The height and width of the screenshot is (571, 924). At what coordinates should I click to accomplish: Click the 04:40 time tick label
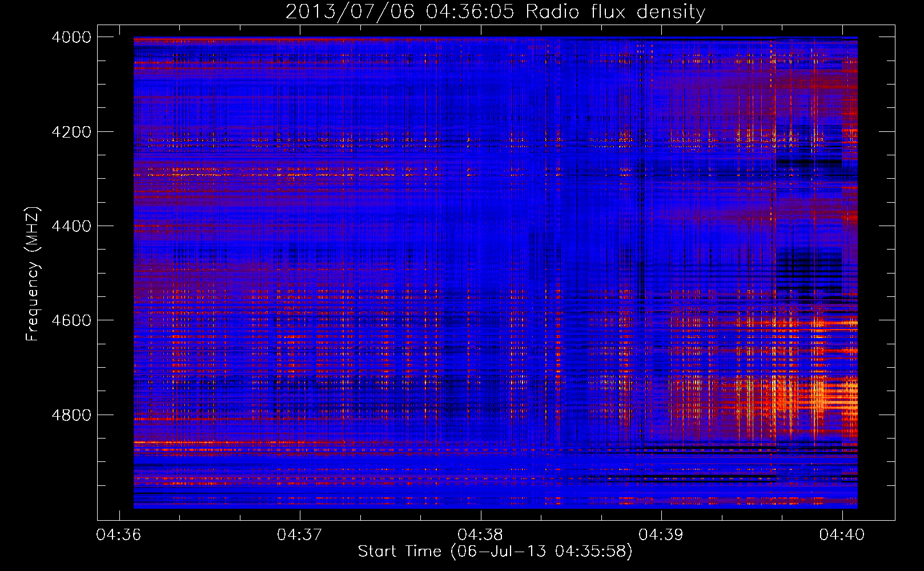click(842, 534)
